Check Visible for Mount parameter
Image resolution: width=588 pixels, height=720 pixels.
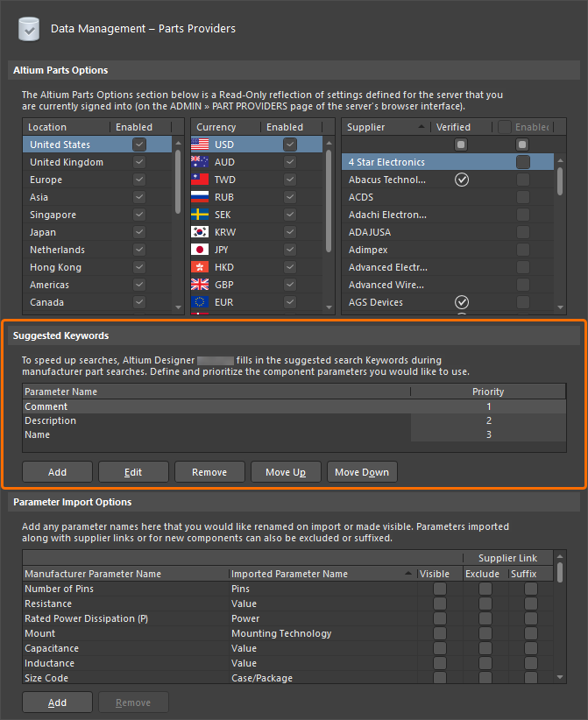coord(440,633)
